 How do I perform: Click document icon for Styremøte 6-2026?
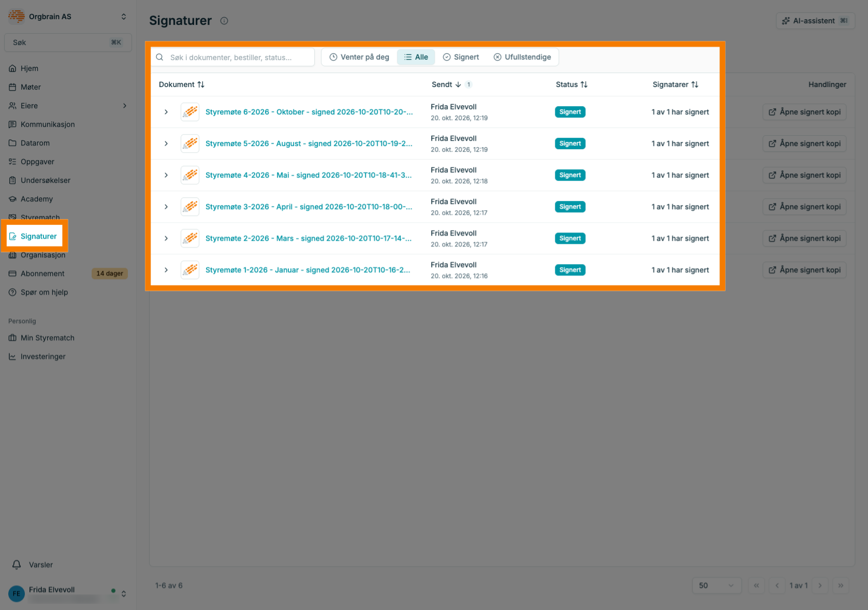point(190,112)
